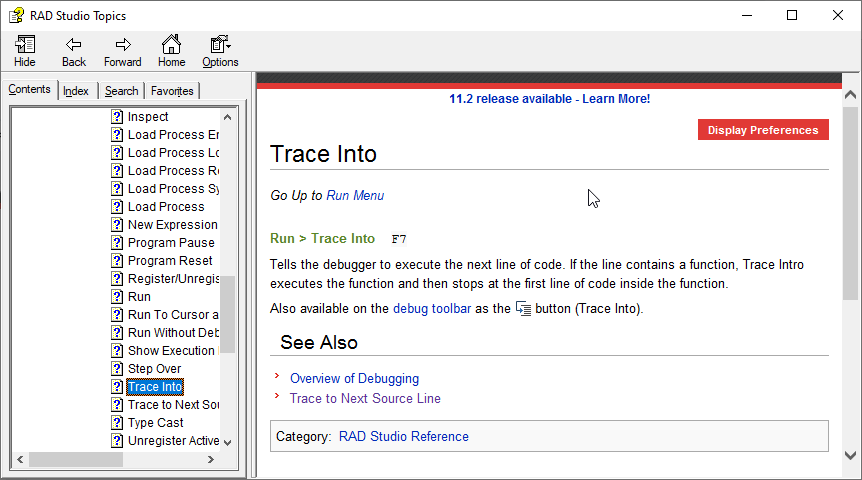
Task: Follow the Run Menu link
Action: click(x=355, y=196)
